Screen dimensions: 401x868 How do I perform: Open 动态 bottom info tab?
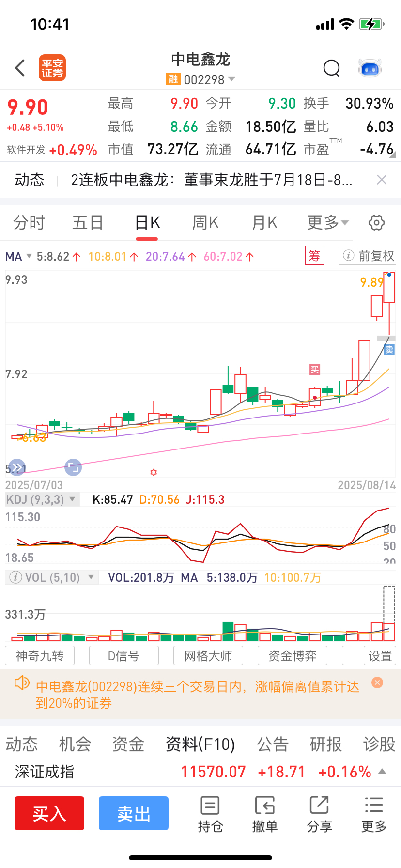point(22,744)
